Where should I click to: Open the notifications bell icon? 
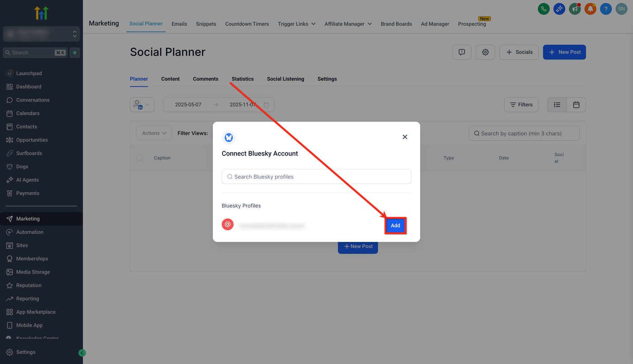pos(590,9)
